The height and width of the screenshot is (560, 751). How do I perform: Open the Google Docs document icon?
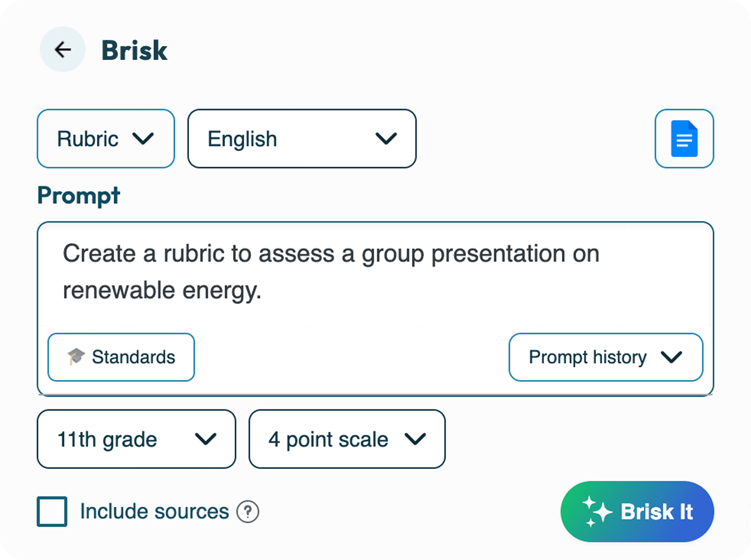point(684,139)
